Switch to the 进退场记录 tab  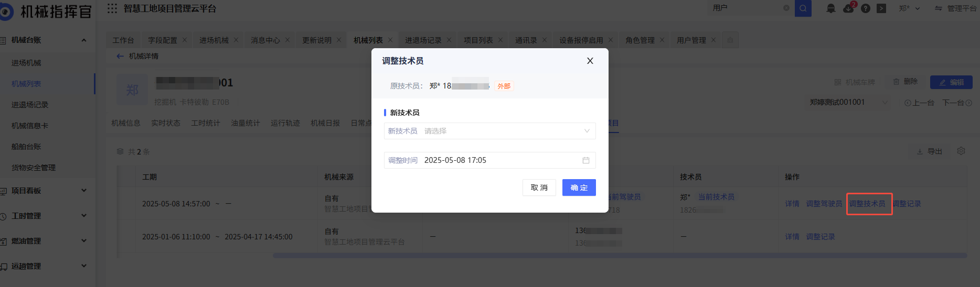coord(423,40)
